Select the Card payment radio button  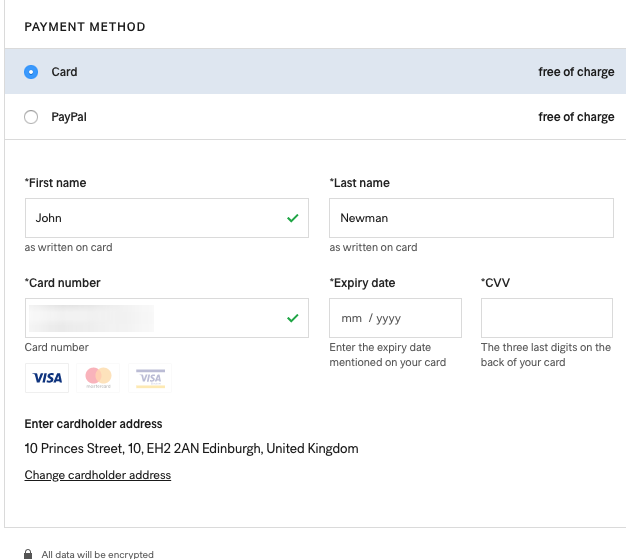click(x=31, y=72)
